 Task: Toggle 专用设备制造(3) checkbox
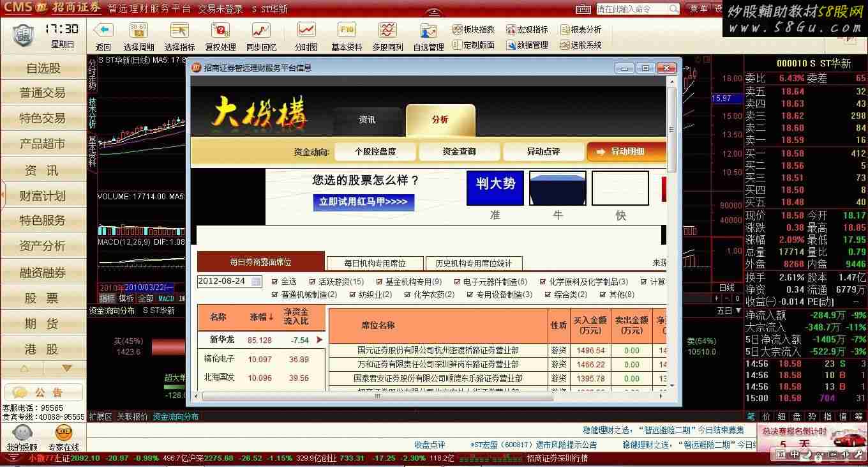470,295
